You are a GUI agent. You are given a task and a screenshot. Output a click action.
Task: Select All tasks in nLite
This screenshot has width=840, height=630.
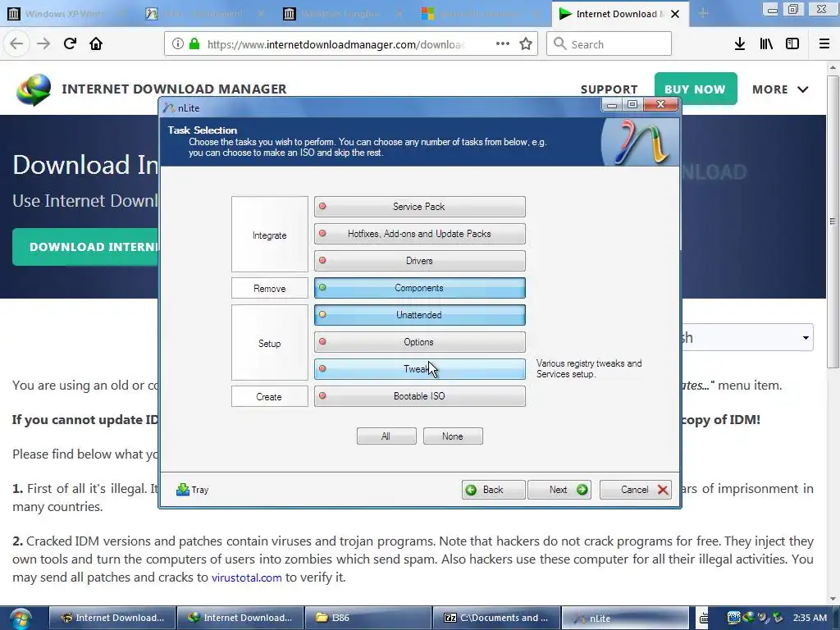[386, 436]
